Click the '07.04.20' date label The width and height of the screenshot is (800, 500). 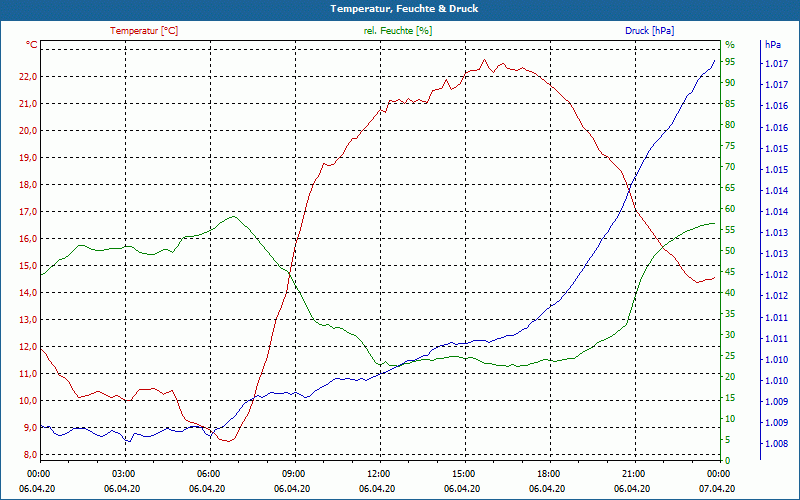(717, 488)
